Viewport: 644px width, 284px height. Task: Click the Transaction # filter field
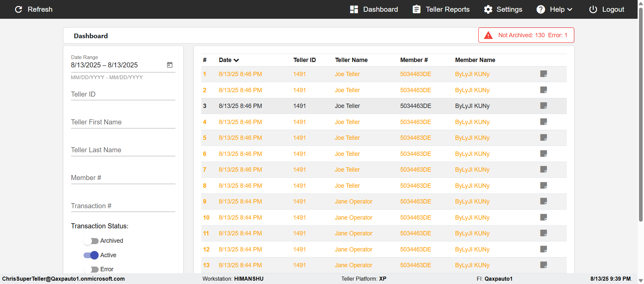[x=123, y=206]
